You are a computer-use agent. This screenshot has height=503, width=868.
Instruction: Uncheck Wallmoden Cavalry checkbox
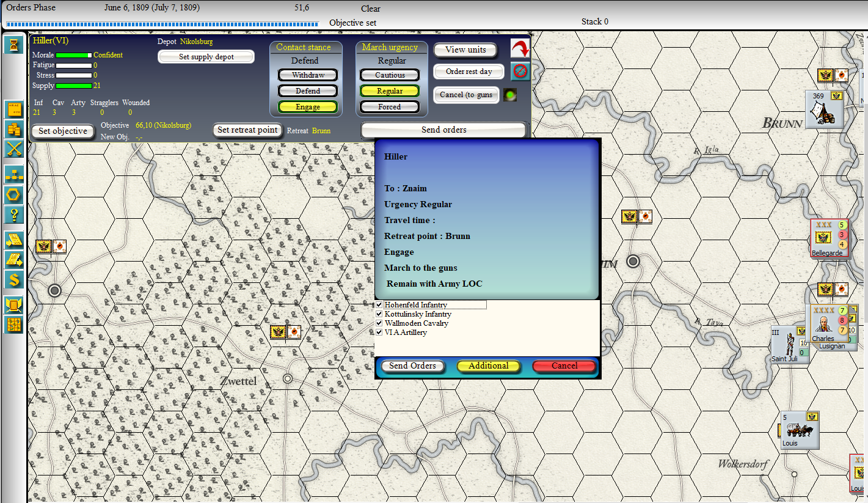point(379,323)
